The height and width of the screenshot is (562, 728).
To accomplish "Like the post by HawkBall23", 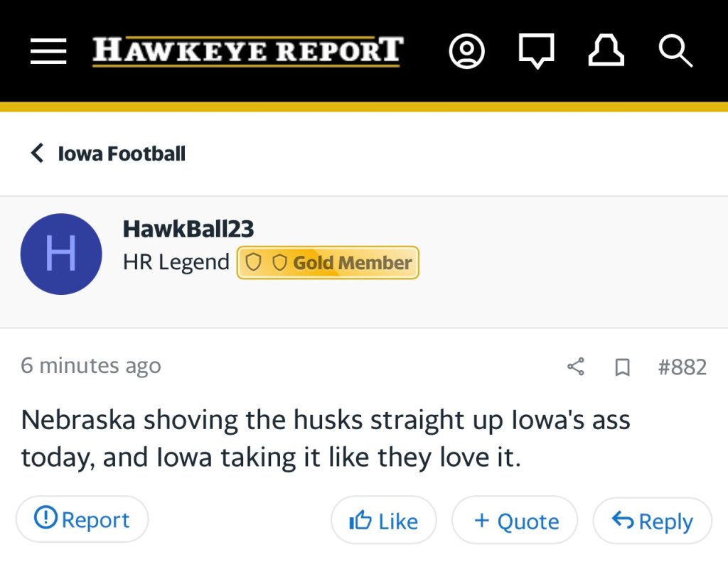I will click(383, 521).
